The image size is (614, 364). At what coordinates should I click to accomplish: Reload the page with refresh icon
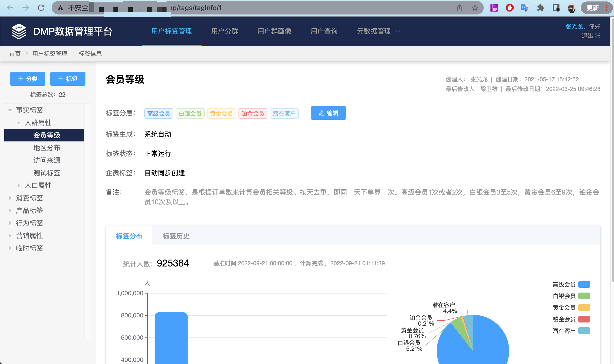(41, 8)
